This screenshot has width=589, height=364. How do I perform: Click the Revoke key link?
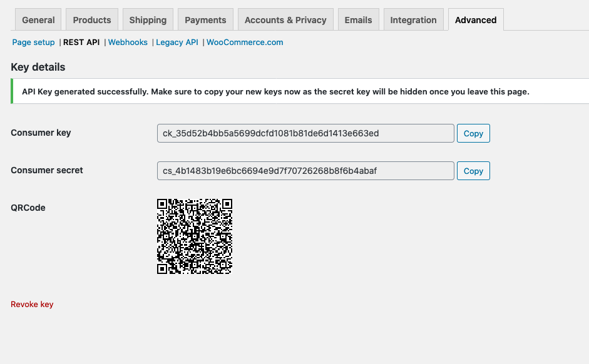tap(32, 305)
